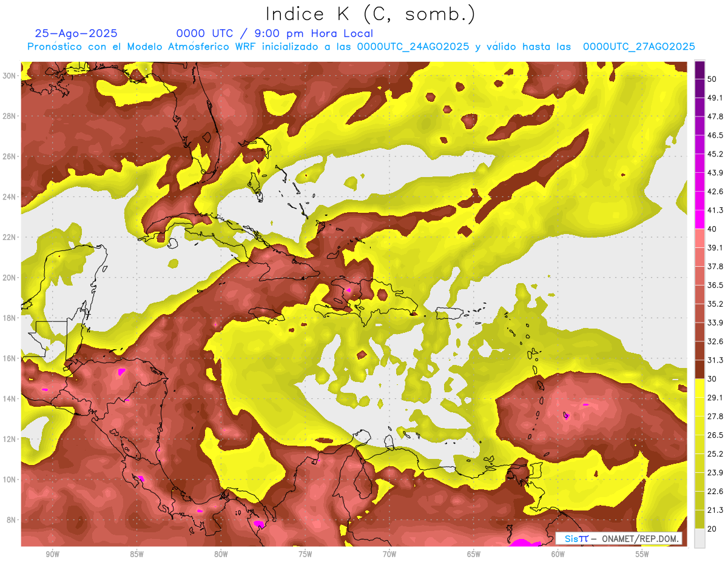
Task: Click the 18N latitude label
Action: pos(9,318)
